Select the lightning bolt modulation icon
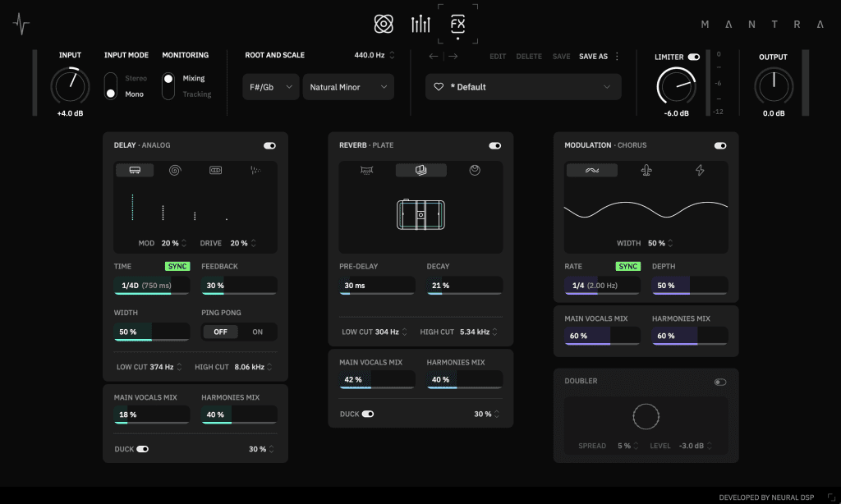Image resolution: width=841 pixels, height=504 pixels. click(x=700, y=171)
